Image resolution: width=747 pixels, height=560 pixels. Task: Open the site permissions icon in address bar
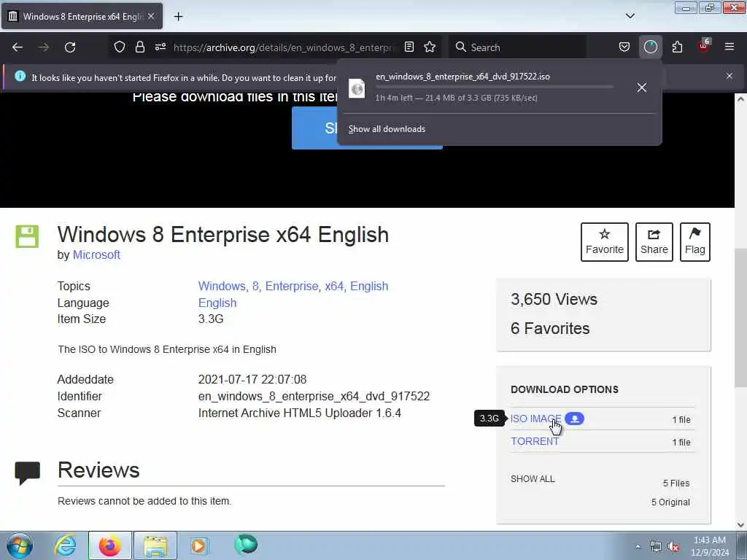click(160, 47)
